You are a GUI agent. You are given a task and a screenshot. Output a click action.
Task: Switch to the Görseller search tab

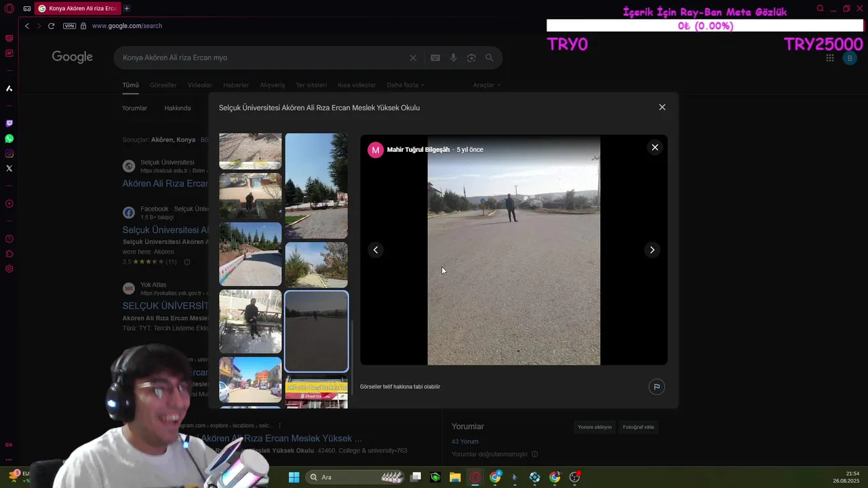(x=163, y=85)
